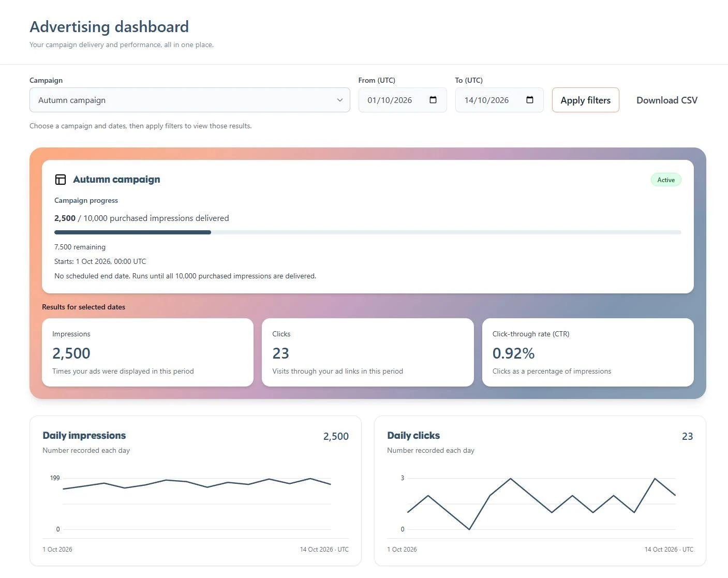The image size is (728, 578).
Task: Click Download CSV
Action: pos(667,100)
